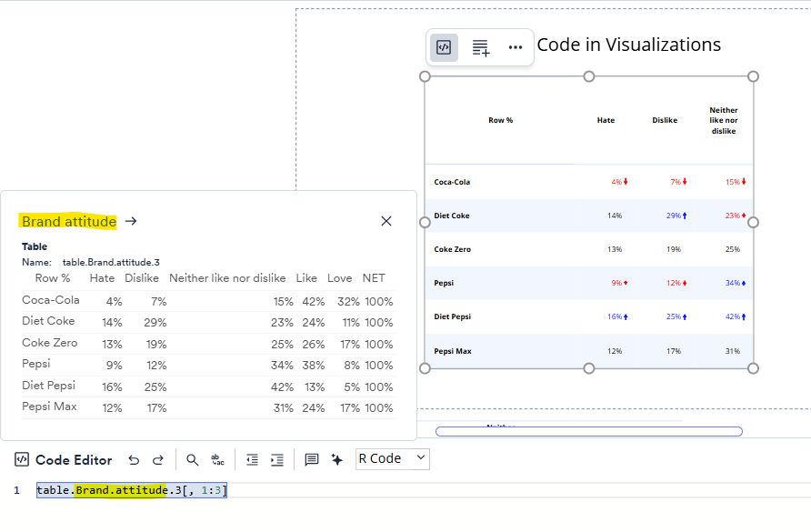Click the arrow next to Brand attitude
This screenshot has width=811, height=532.
pos(131,221)
